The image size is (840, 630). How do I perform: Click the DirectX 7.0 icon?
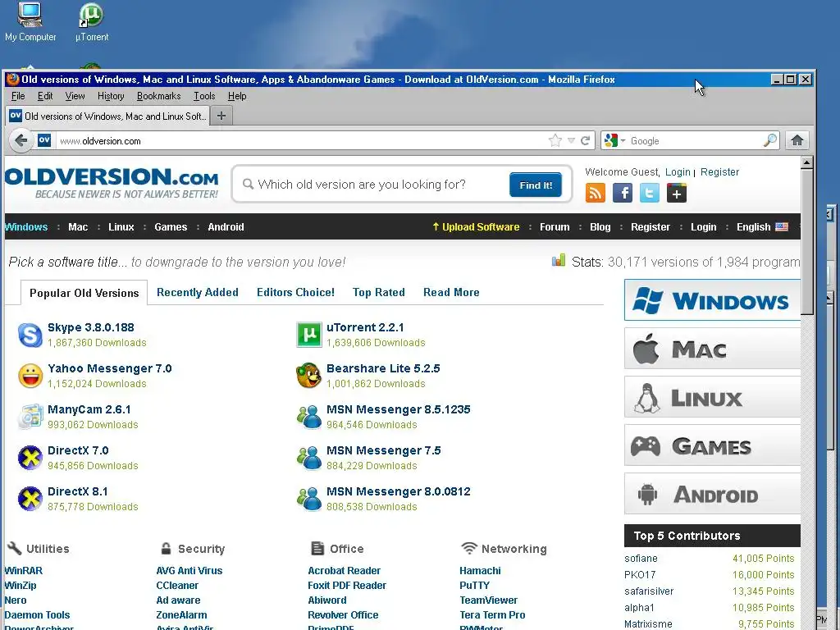point(30,458)
